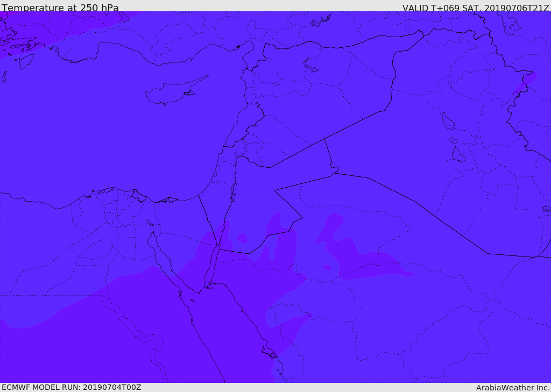Click the 'Temperature at 250 hPa' title
The height and width of the screenshot is (392, 551).
coord(60,8)
